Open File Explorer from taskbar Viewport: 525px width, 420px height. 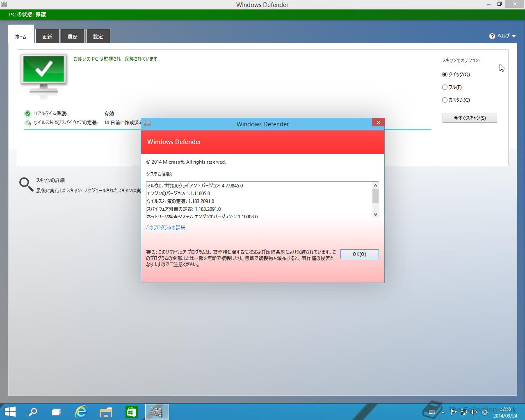point(106,412)
